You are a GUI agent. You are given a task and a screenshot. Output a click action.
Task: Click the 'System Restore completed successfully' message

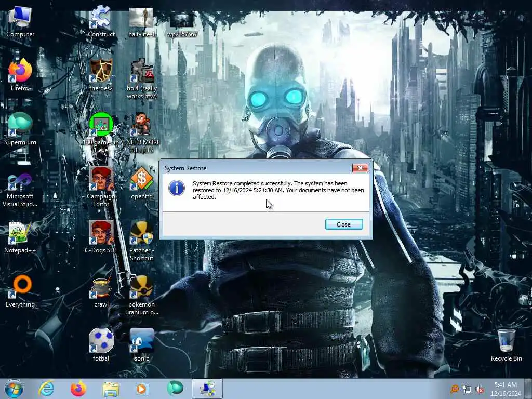pos(278,190)
